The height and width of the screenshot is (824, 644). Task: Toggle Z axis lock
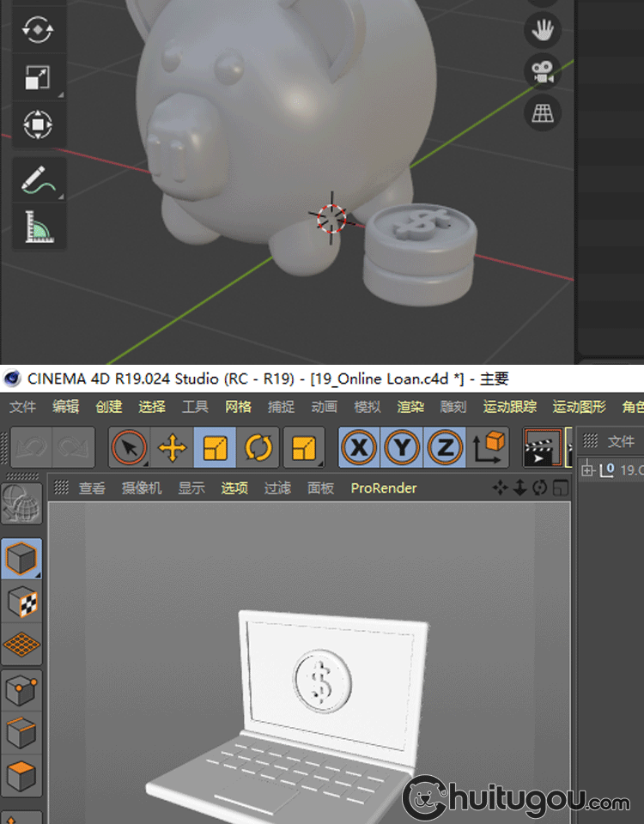click(445, 448)
